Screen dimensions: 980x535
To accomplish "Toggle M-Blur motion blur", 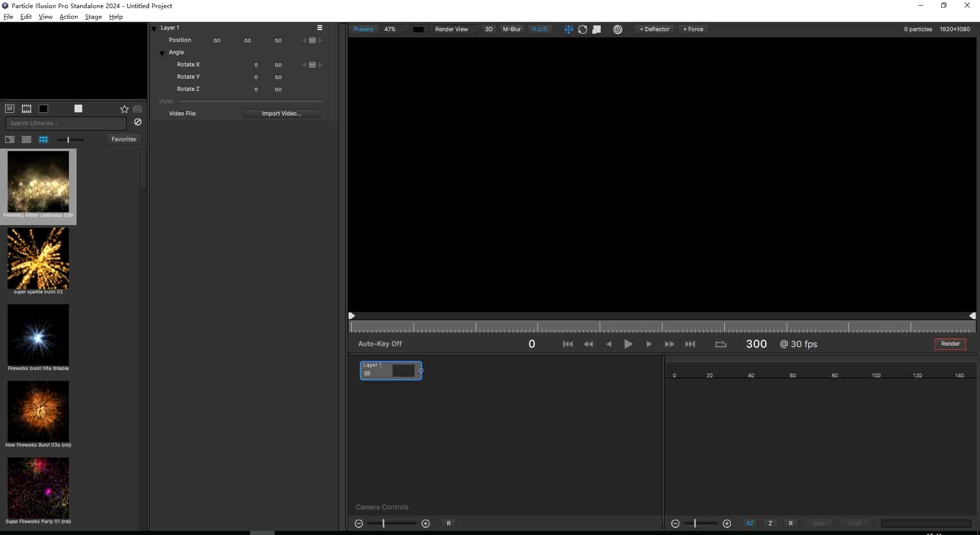I will click(x=511, y=29).
